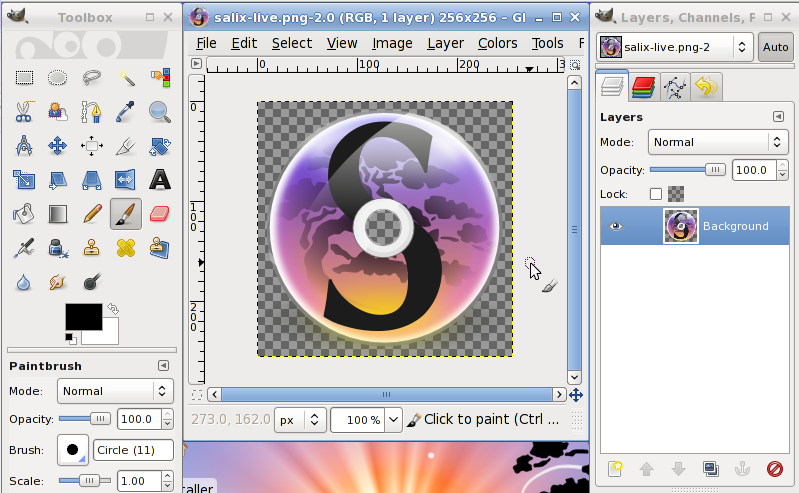Switch to the Paths tab
The height and width of the screenshot is (493, 799).
pos(675,87)
